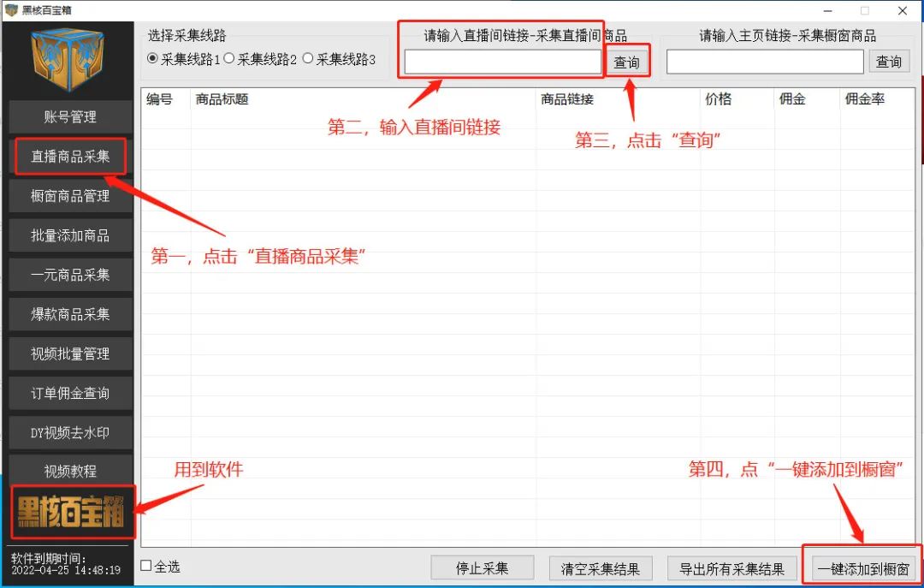Click the 选择采集线路 label

click(x=187, y=35)
